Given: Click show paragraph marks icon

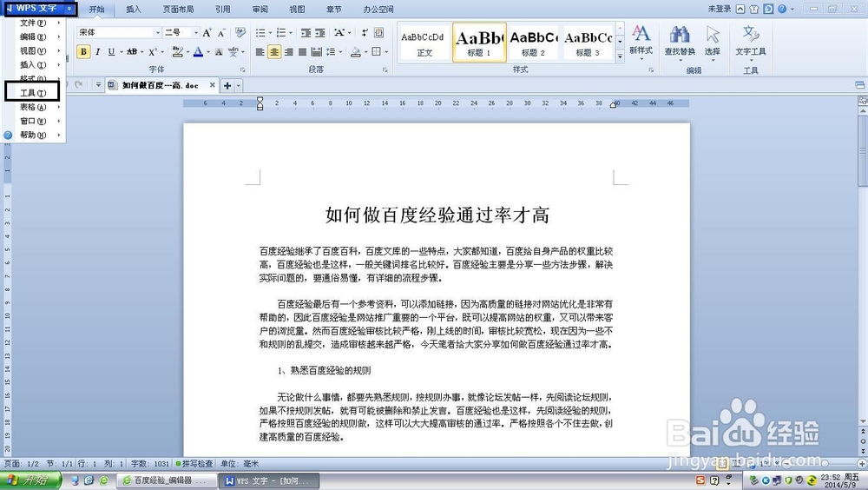Looking at the screenshot, I should [365, 33].
